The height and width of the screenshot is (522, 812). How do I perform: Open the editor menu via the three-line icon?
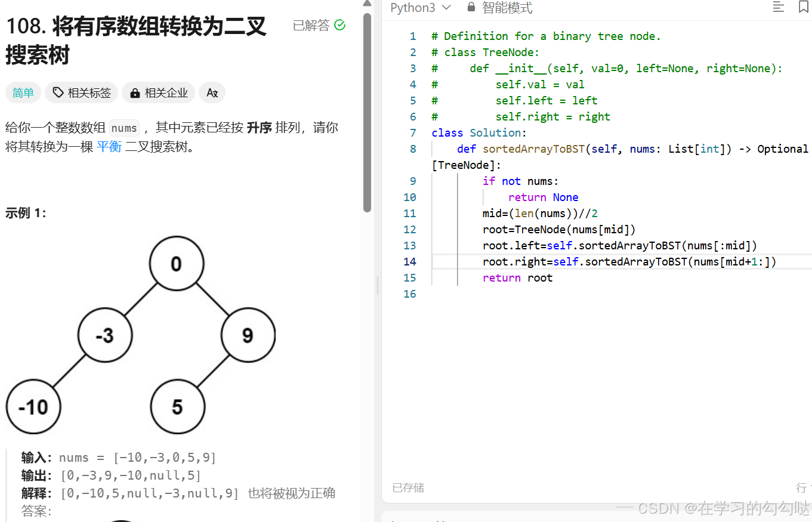pyautogui.click(x=778, y=7)
